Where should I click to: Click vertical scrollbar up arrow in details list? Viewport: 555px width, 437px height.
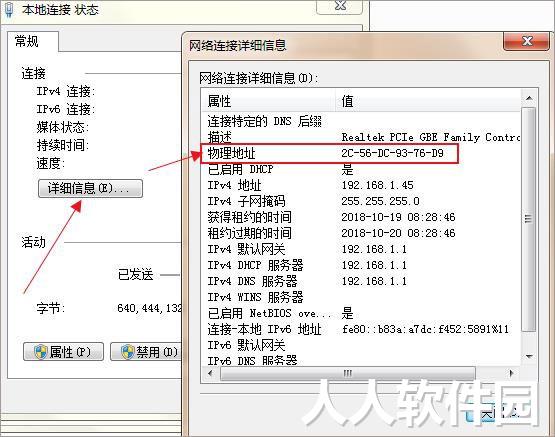point(529,98)
